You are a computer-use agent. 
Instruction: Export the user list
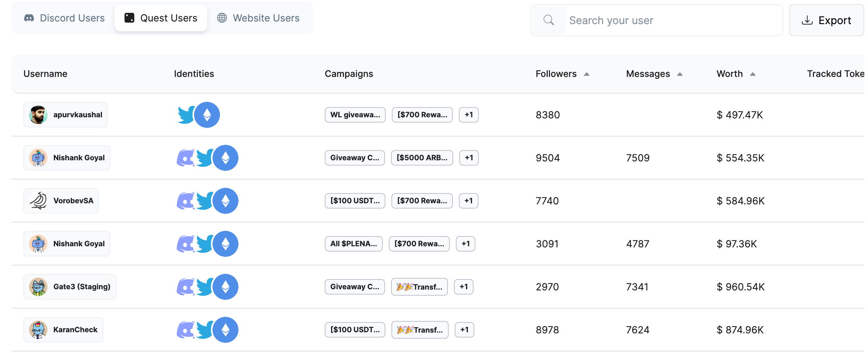point(827,20)
